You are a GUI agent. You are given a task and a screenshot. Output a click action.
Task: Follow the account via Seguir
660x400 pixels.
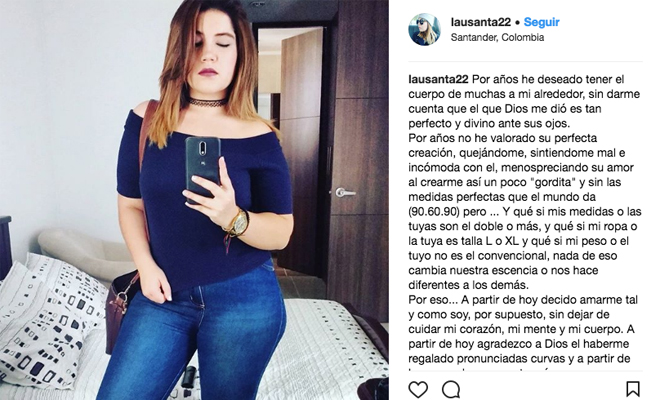541,22
